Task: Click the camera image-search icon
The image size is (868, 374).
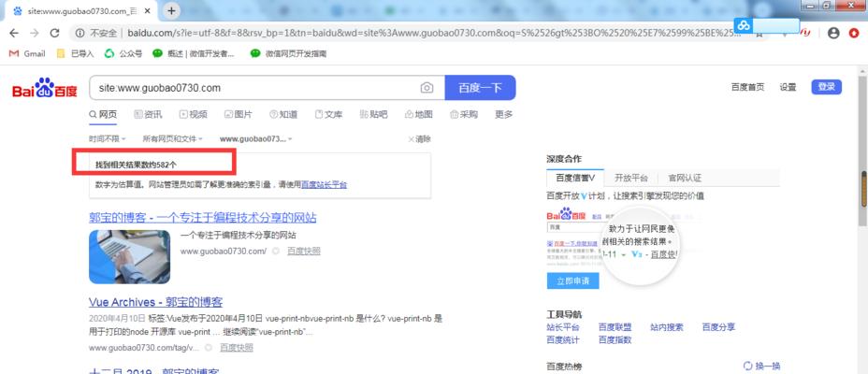Action: [x=427, y=88]
